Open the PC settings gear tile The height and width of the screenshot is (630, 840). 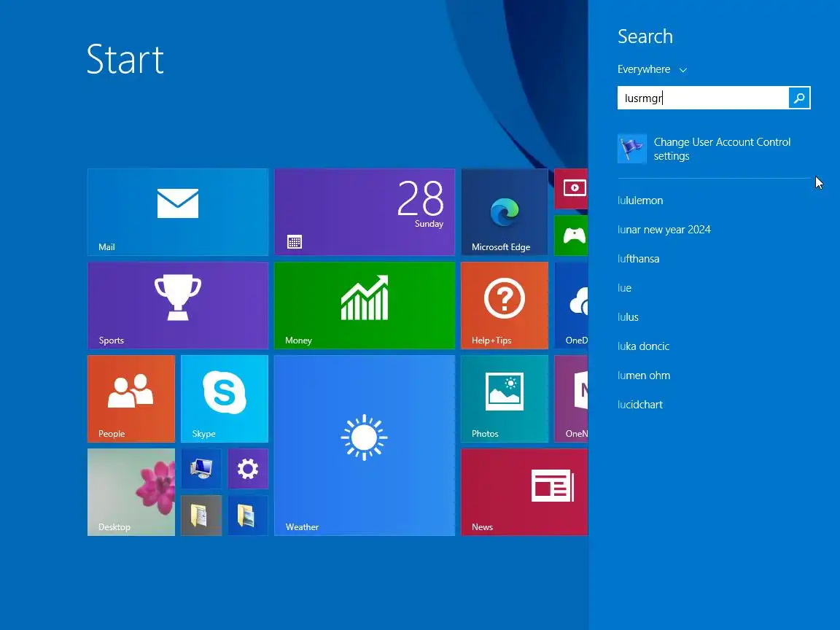coord(248,469)
